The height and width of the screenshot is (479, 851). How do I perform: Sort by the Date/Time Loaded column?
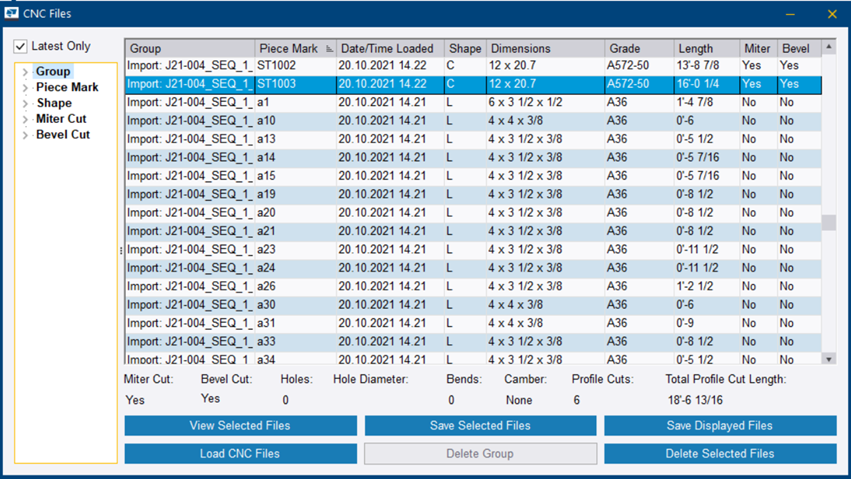[x=386, y=48]
